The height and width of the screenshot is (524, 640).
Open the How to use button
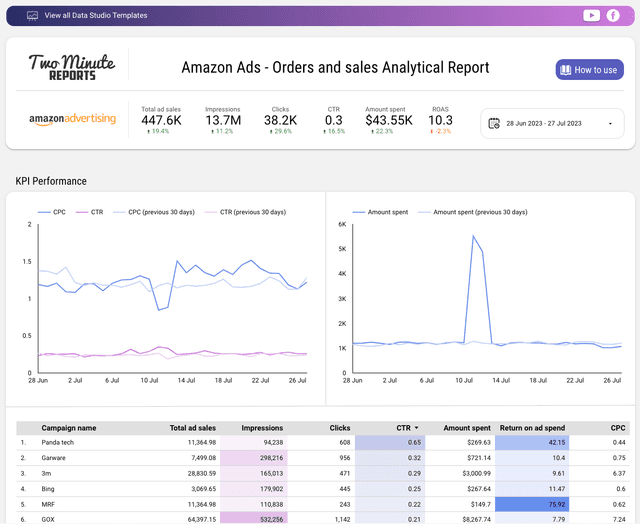tap(589, 70)
